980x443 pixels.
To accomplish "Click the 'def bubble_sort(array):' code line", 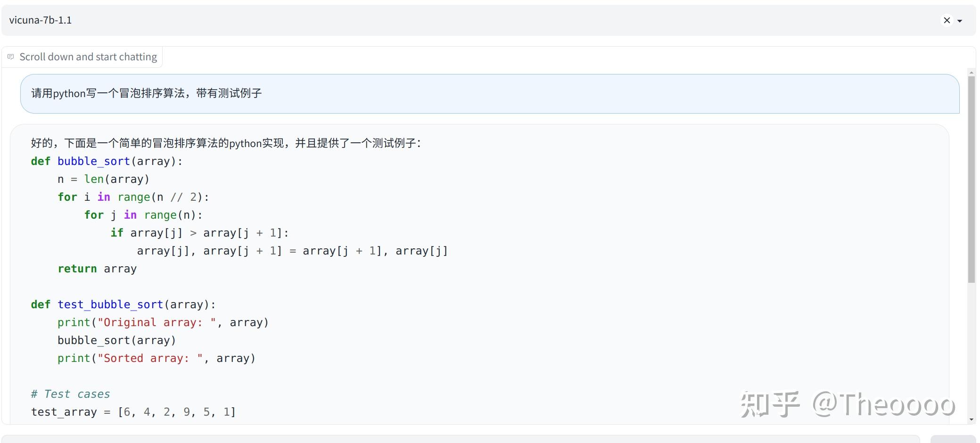I will point(107,161).
